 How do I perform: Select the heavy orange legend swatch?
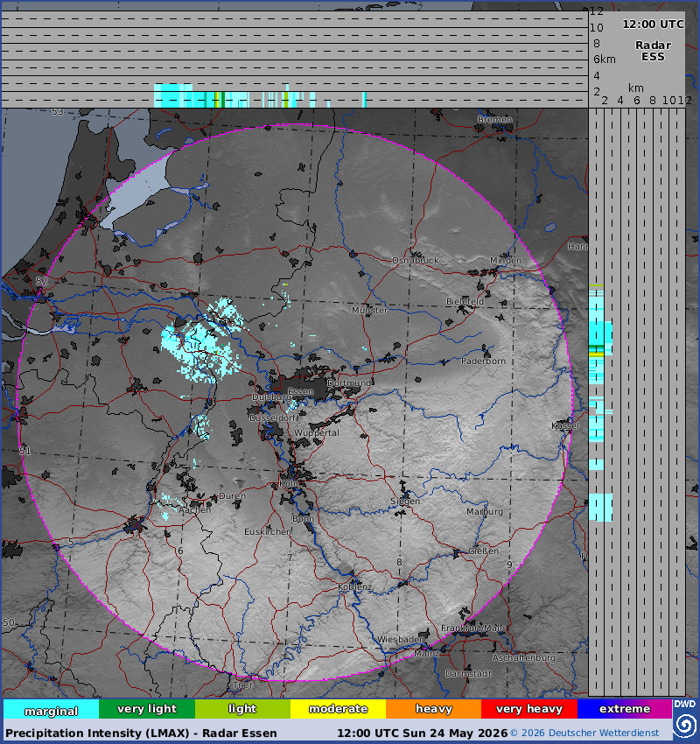(433, 709)
